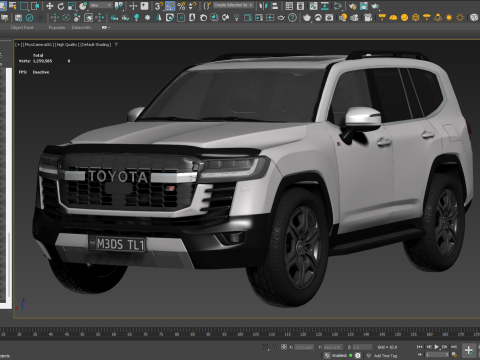The height and width of the screenshot is (360, 480).
Task: Go to the end frame
Action: point(454,347)
